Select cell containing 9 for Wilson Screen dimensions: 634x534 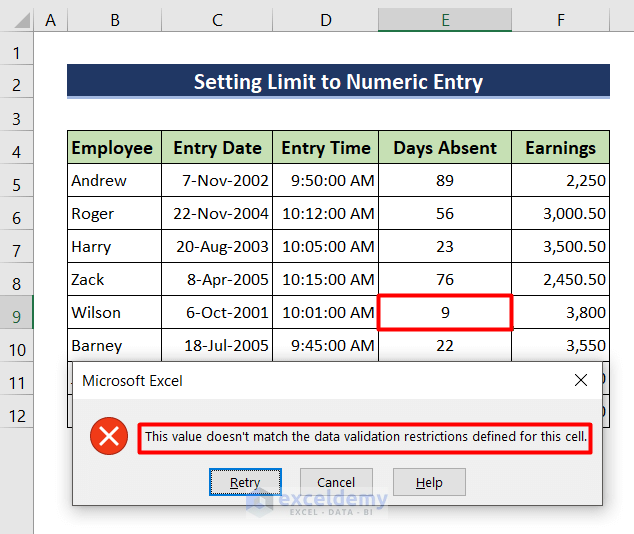coord(445,313)
